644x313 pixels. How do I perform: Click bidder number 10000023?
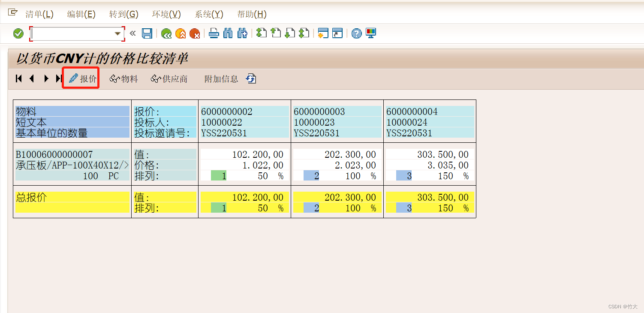click(314, 122)
